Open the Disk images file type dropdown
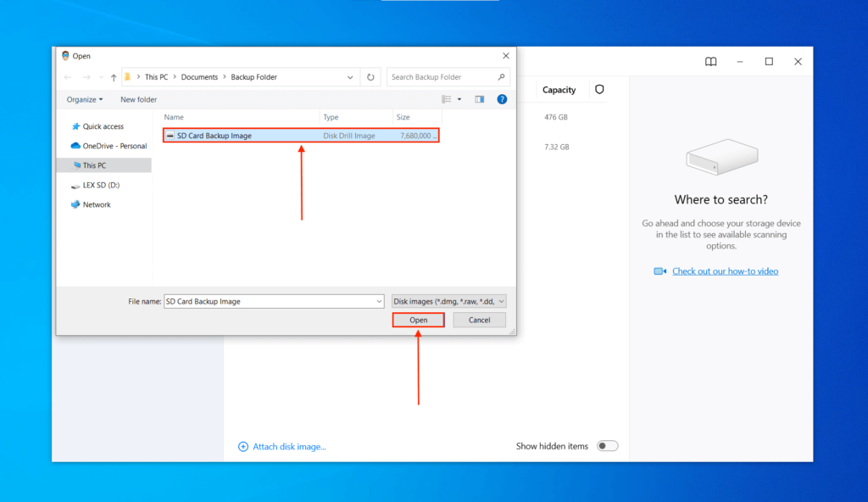The height and width of the screenshot is (502, 868). tap(448, 300)
